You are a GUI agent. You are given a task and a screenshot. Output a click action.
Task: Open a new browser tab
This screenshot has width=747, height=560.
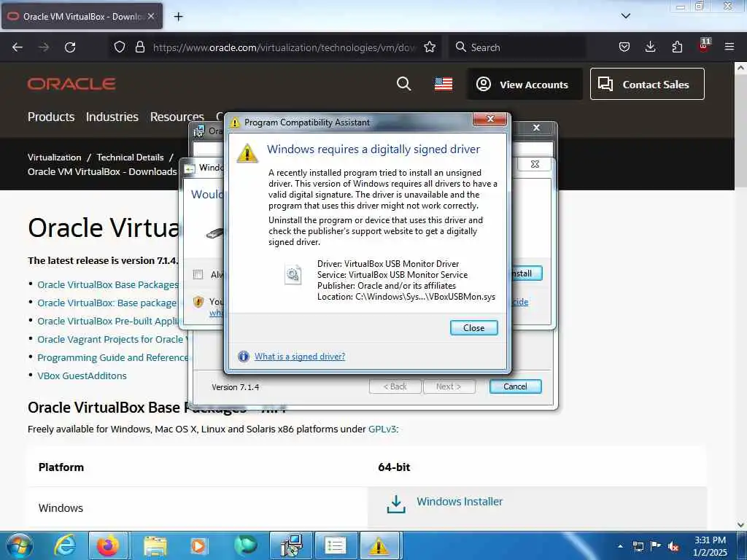[x=178, y=17]
